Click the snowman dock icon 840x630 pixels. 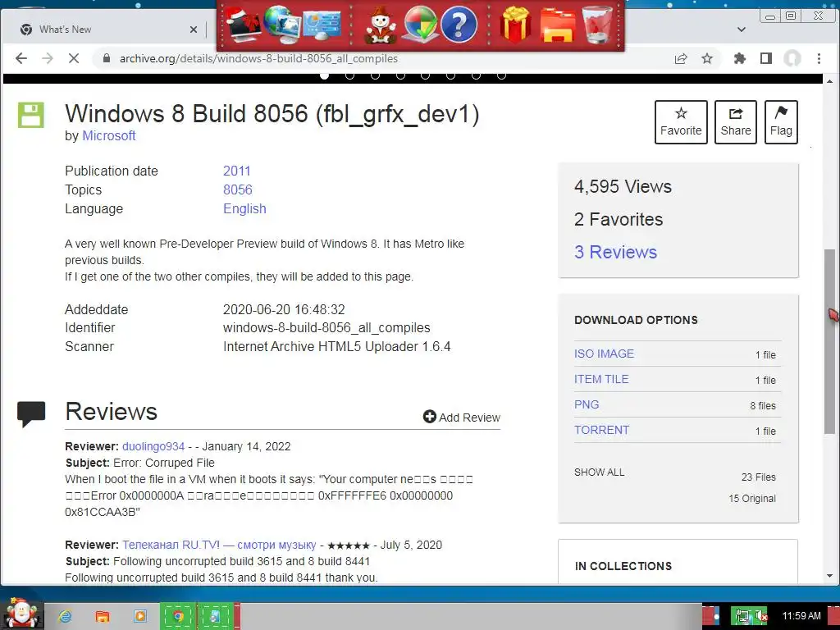[380, 25]
